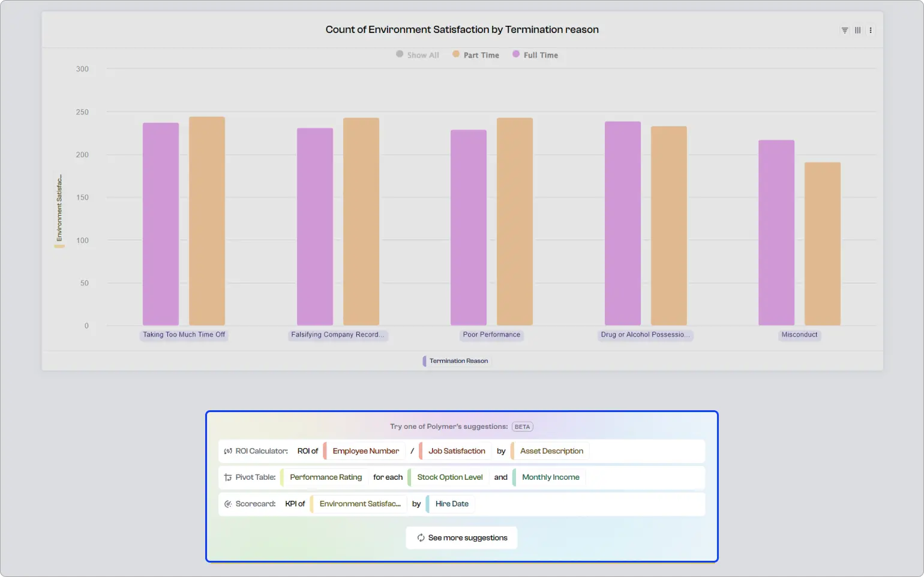Select the Monthly Income field pill
This screenshot has width=924, height=577.
[550, 477]
